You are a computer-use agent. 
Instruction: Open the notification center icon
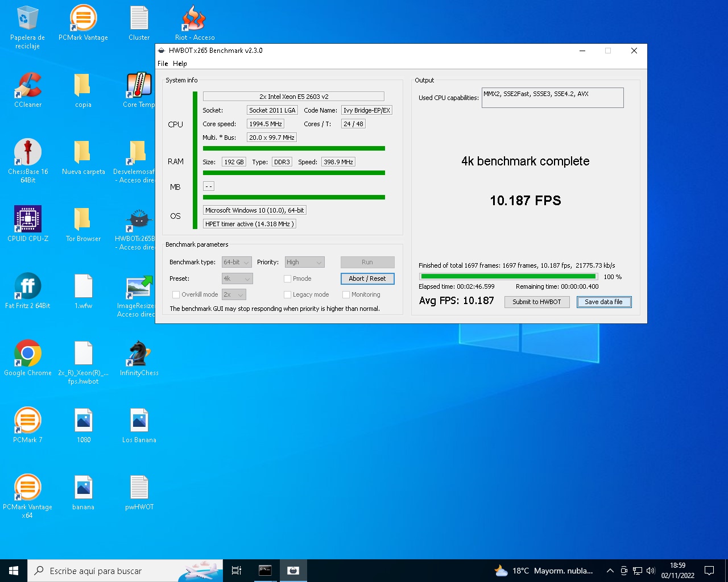click(x=709, y=571)
